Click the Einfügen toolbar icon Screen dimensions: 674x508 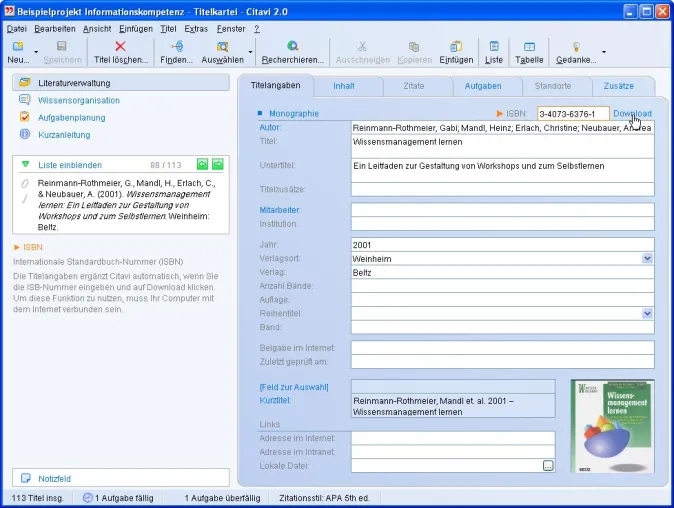pyautogui.click(x=456, y=46)
